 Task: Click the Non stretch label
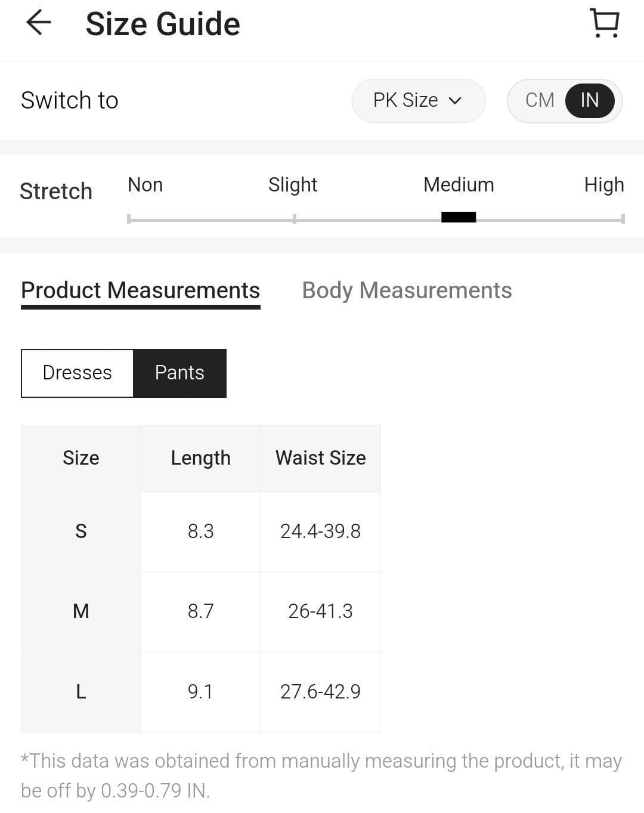(x=145, y=185)
